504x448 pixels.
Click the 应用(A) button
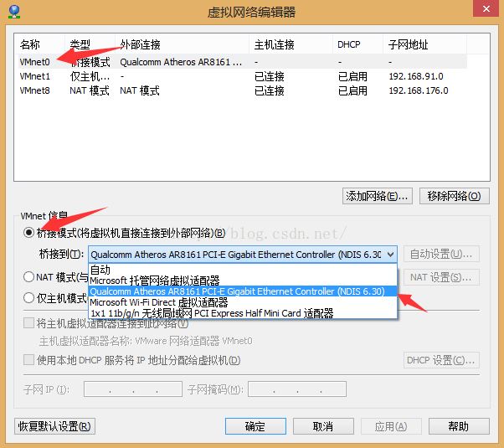(391, 426)
